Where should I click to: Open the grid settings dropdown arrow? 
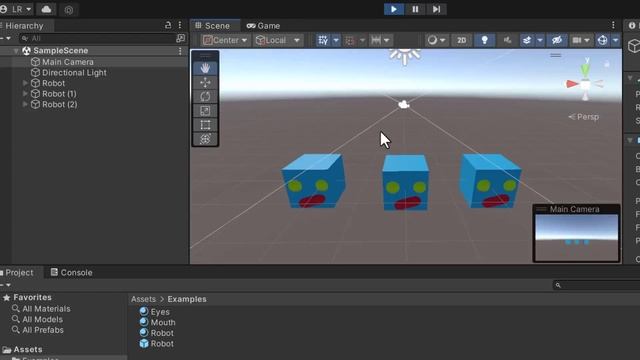[x=336, y=40]
